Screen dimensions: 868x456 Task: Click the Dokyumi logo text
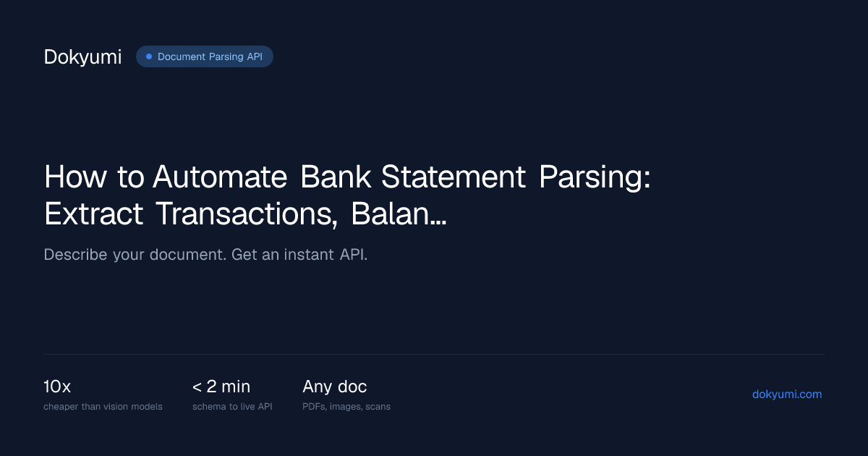click(82, 57)
